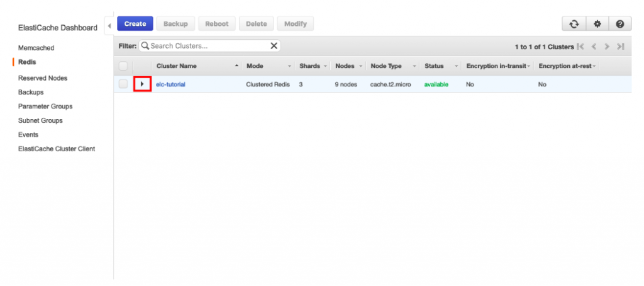The image size is (644, 286).
Task: Click the shards value 3 cell
Action: pyautogui.click(x=301, y=84)
